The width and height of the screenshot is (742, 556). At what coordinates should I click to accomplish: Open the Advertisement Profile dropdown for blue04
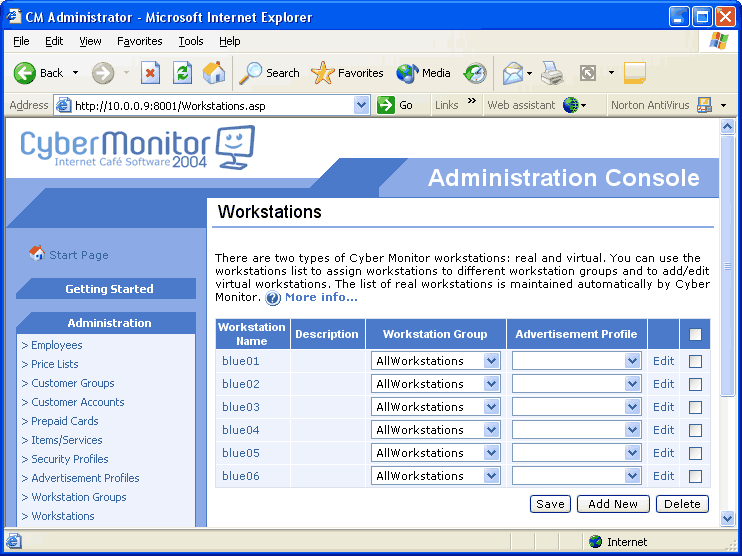[x=576, y=430]
